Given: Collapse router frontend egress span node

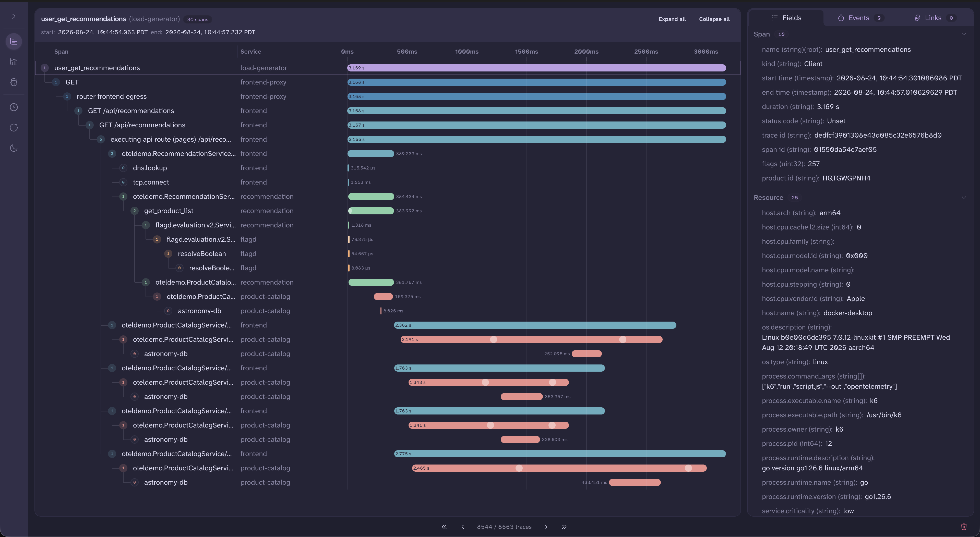Looking at the screenshot, I should click(x=67, y=96).
